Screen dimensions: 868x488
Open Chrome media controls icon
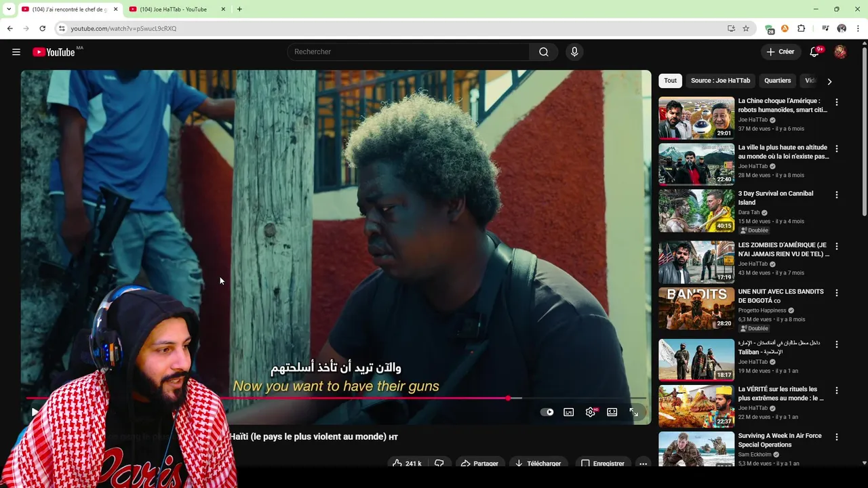point(825,28)
